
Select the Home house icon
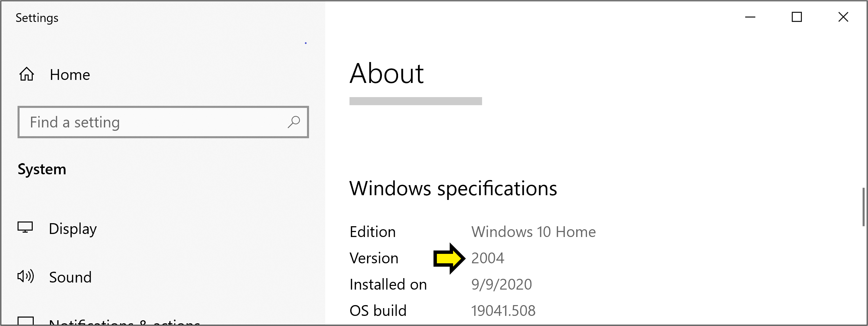coord(27,75)
